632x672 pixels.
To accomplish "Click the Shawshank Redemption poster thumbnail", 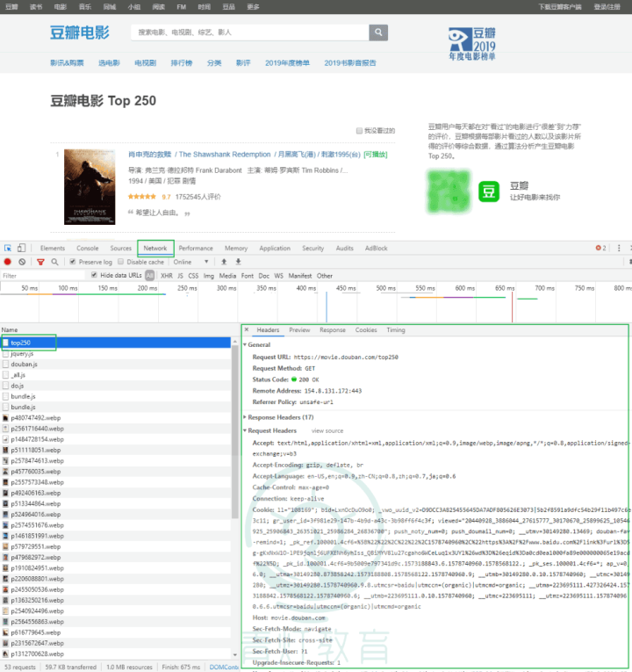I will (90, 187).
